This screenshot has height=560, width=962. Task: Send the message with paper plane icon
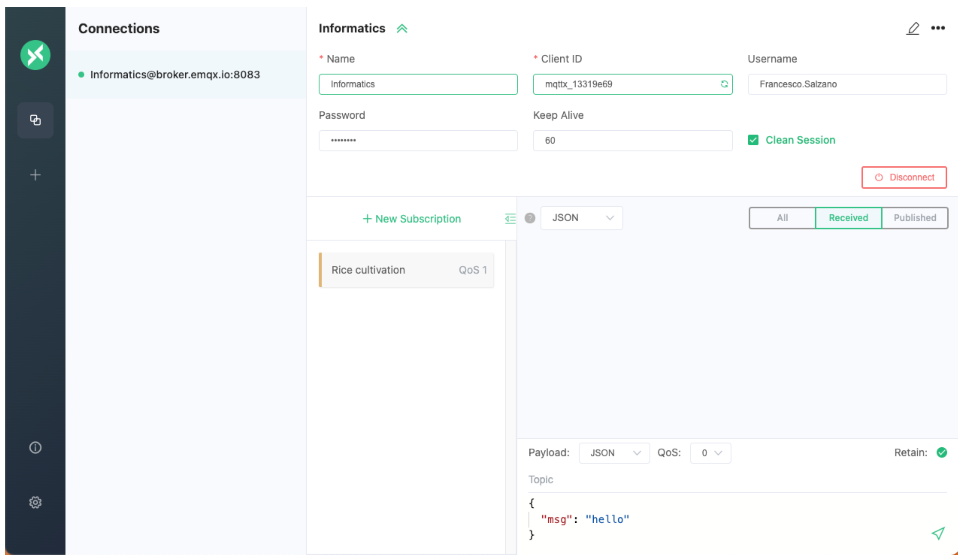coord(938,533)
